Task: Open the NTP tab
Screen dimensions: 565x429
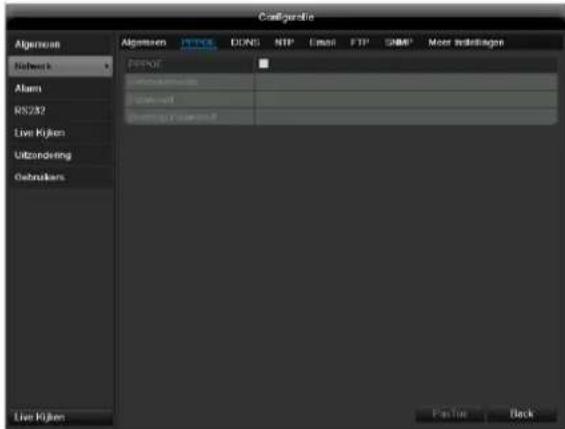Action: [x=284, y=43]
